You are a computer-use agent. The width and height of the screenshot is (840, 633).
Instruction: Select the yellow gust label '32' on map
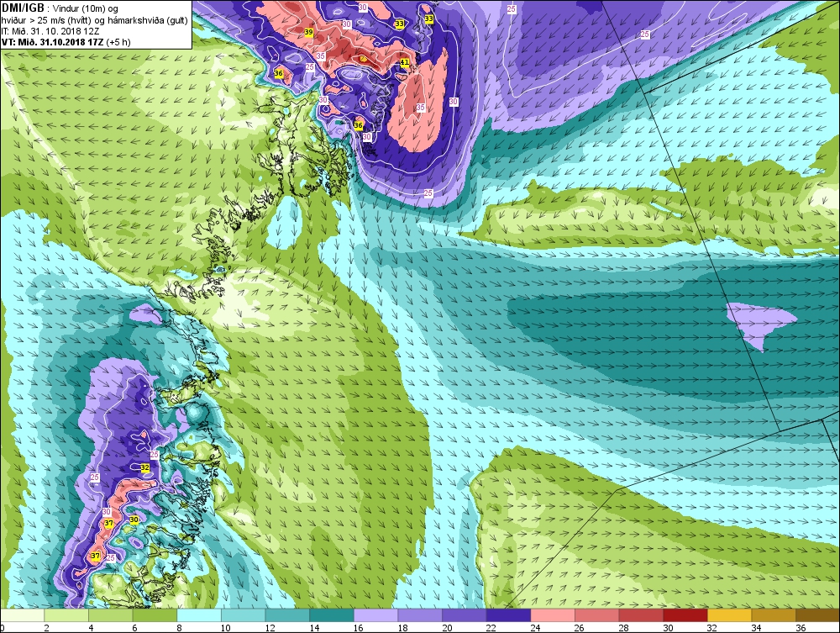[x=144, y=467]
